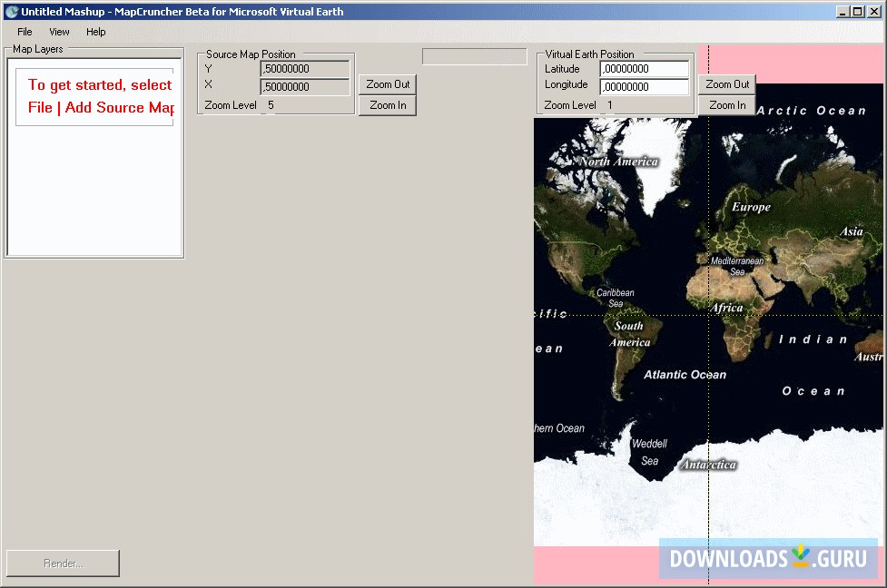This screenshot has height=588, width=887.
Task: Click the DOWNLOADS.GURU watermark
Action: click(x=768, y=559)
